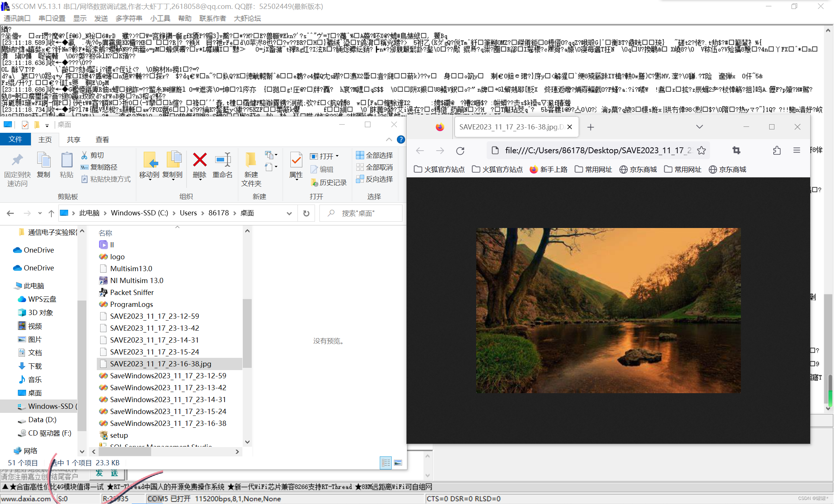The height and width of the screenshot is (504, 834).
Task: Collapse the Explorer ribbon chevron
Action: [x=389, y=139]
